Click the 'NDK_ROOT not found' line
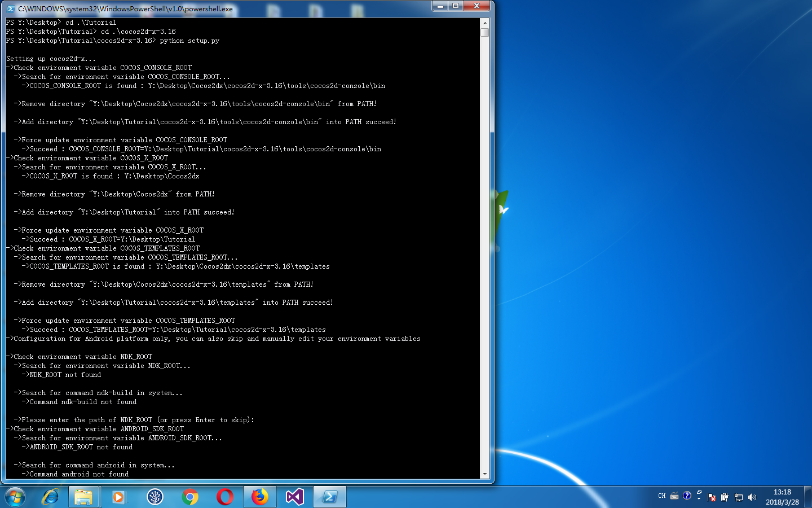812x508 pixels. coord(61,375)
